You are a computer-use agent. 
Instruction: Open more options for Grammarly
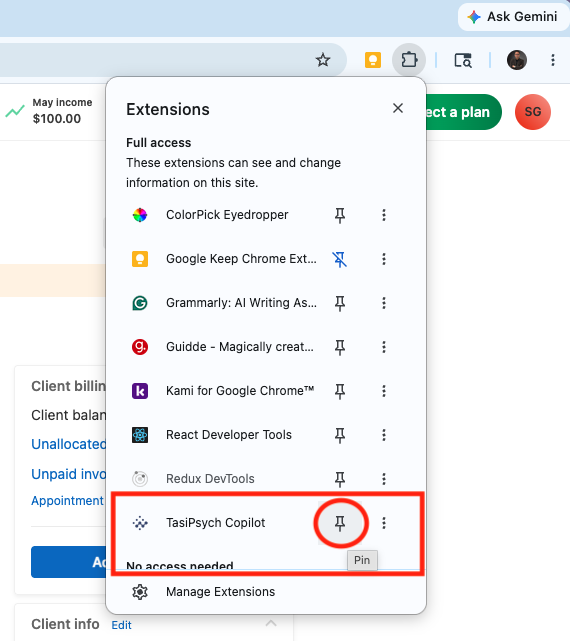pos(384,303)
